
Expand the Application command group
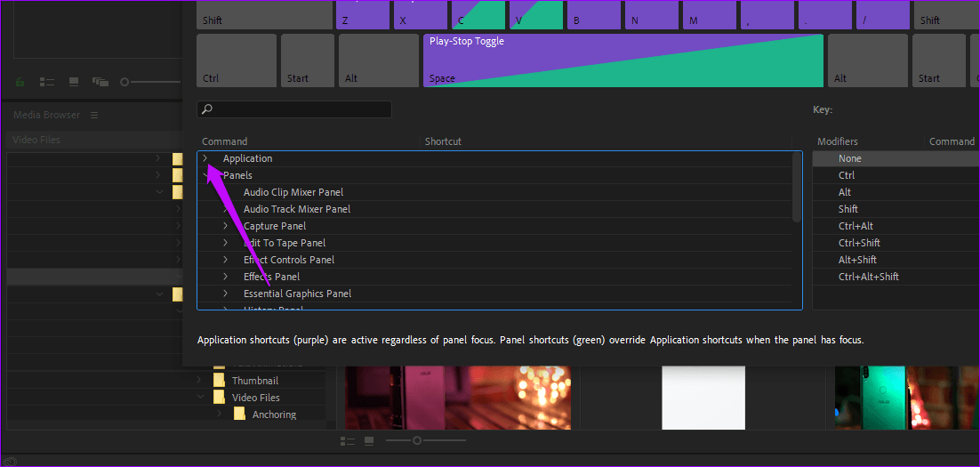(x=205, y=158)
